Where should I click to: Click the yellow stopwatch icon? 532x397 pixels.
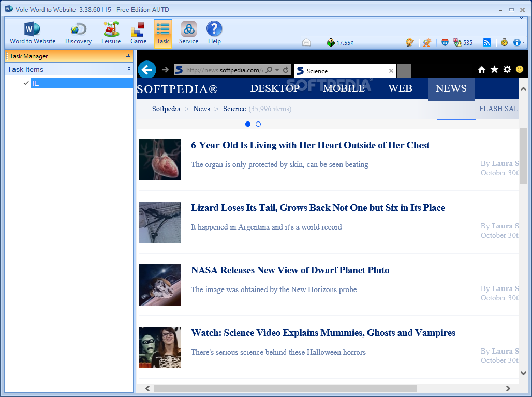(504, 42)
